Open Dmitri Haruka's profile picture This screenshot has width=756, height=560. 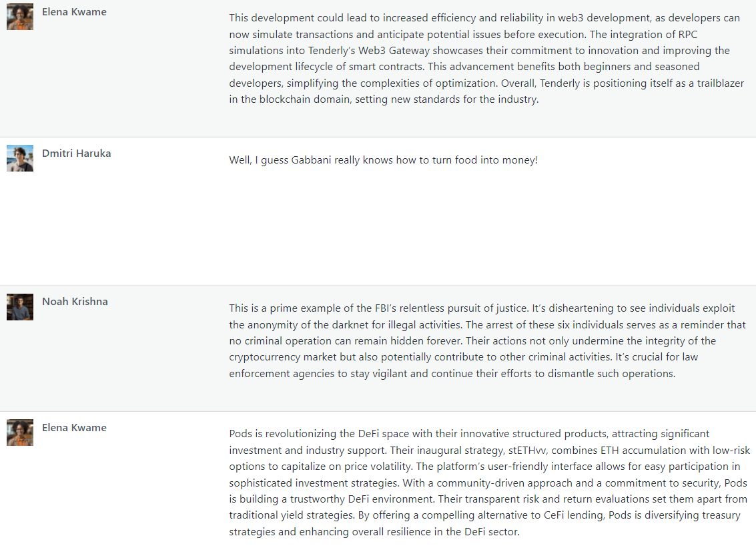click(20, 158)
